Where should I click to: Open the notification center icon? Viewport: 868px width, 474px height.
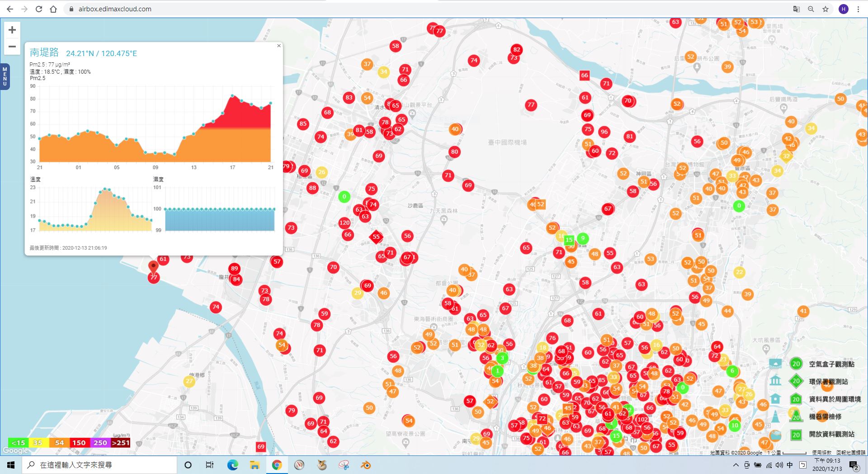point(854,465)
